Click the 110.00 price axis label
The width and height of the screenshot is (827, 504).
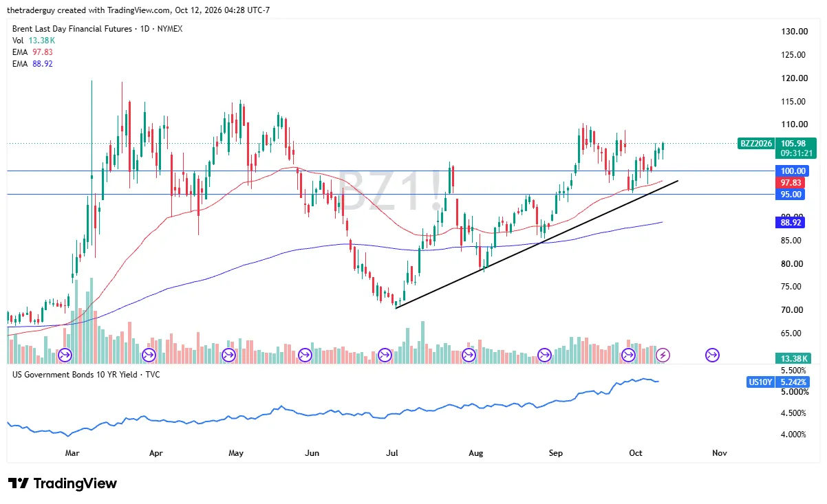coord(793,124)
